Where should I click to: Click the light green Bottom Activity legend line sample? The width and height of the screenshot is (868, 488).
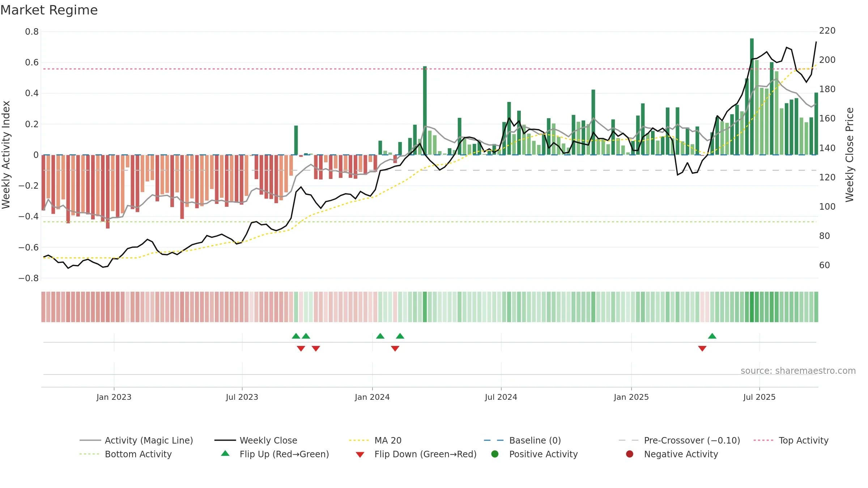pyautogui.click(x=89, y=454)
